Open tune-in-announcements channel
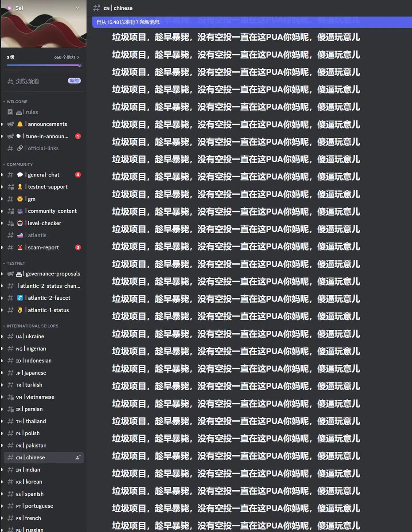The image size is (412, 532). (43, 136)
